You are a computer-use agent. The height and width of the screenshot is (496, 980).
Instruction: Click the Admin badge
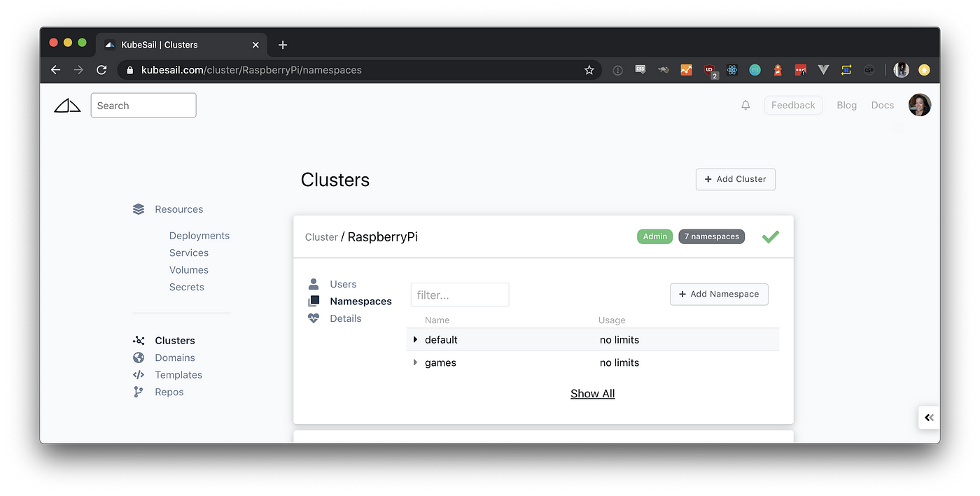(x=654, y=236)
